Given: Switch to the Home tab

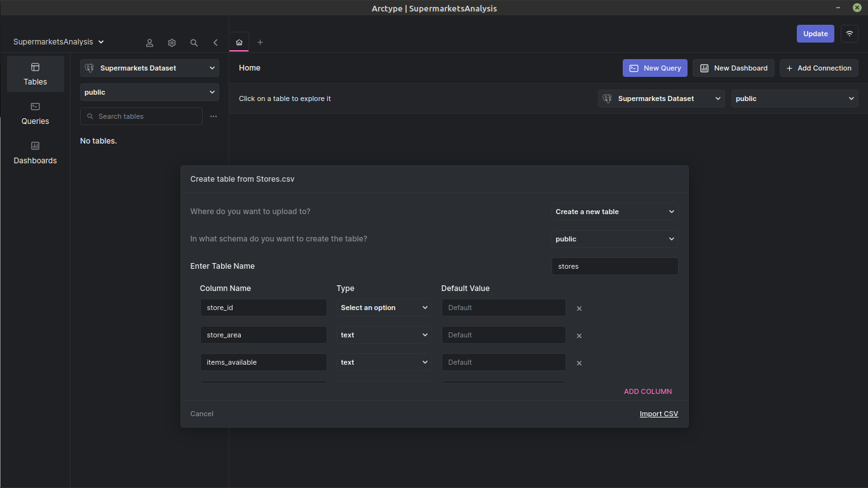Looking at the screenshot, I should click(239, 42).
